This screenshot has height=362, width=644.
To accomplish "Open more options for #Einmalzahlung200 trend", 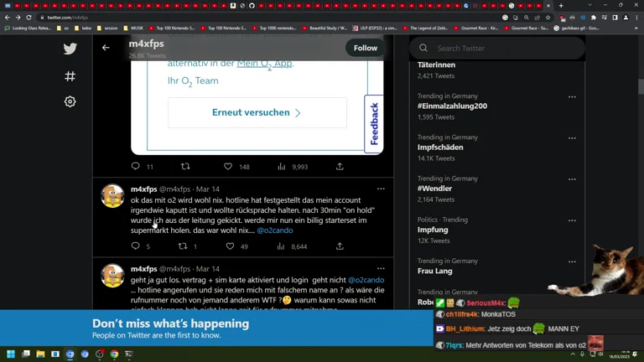I will tap(572, 97).
